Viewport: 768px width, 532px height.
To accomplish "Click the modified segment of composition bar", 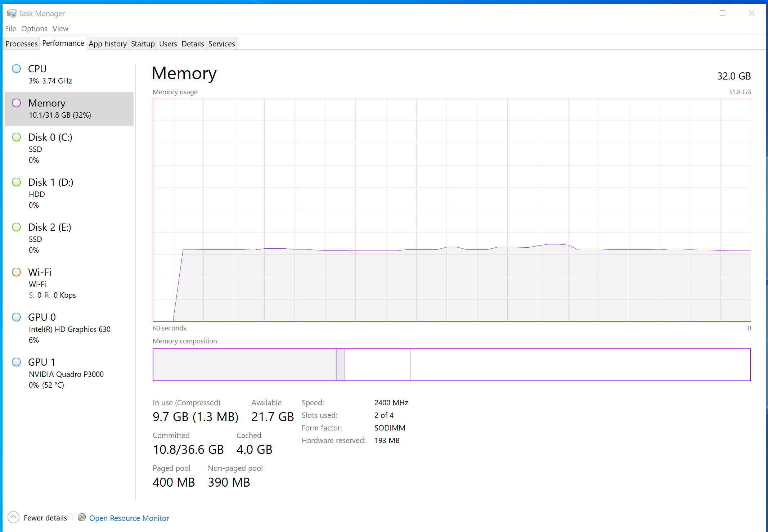I will click(340, 365).
